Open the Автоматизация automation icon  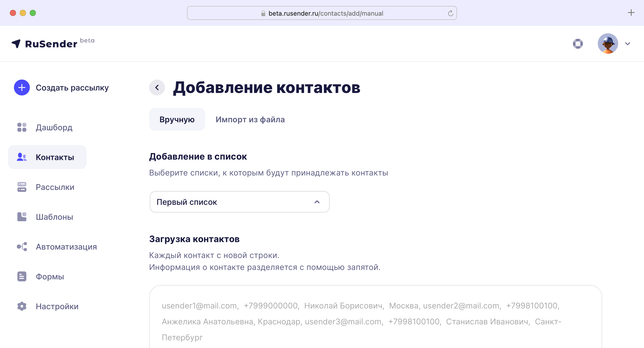tap(22, 247)
